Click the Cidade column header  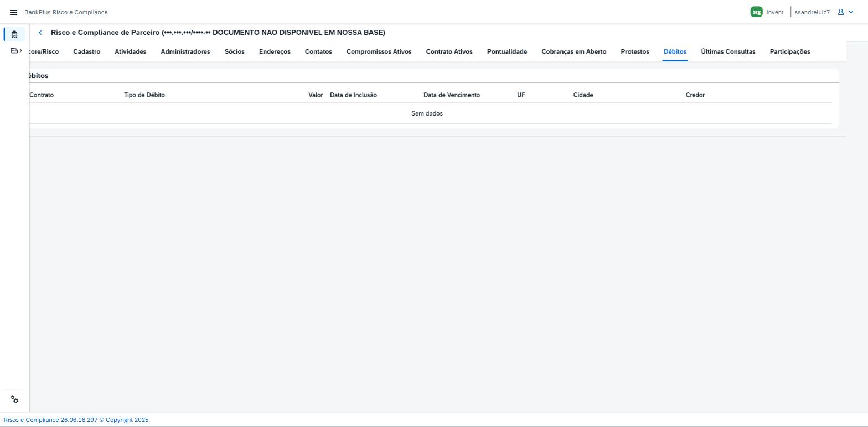[x=583, y=95]
